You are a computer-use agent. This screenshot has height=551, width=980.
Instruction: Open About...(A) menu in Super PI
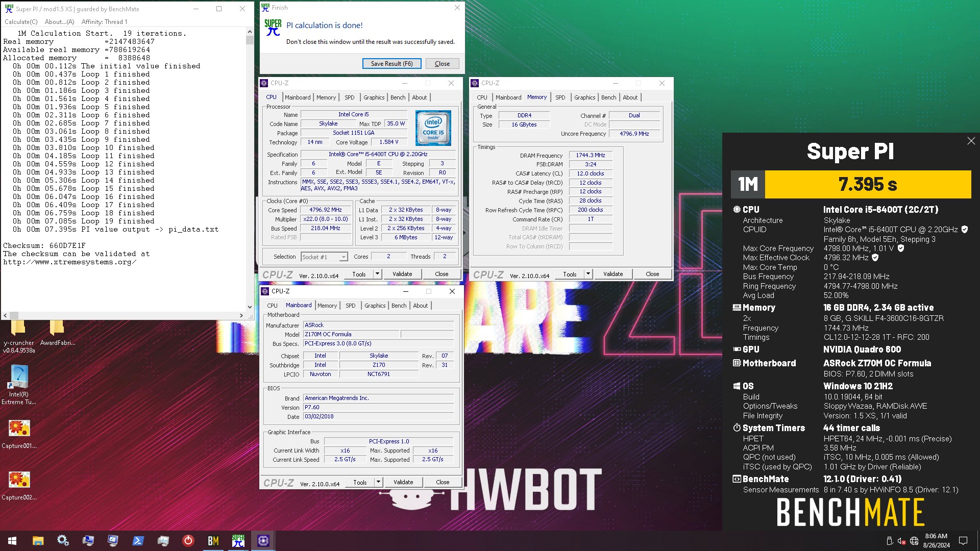tap(59, 22)
